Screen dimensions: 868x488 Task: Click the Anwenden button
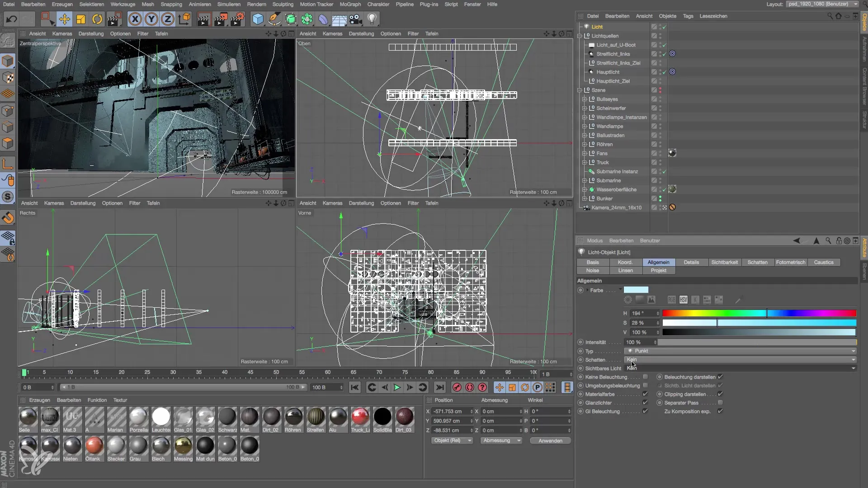(550, 441)
